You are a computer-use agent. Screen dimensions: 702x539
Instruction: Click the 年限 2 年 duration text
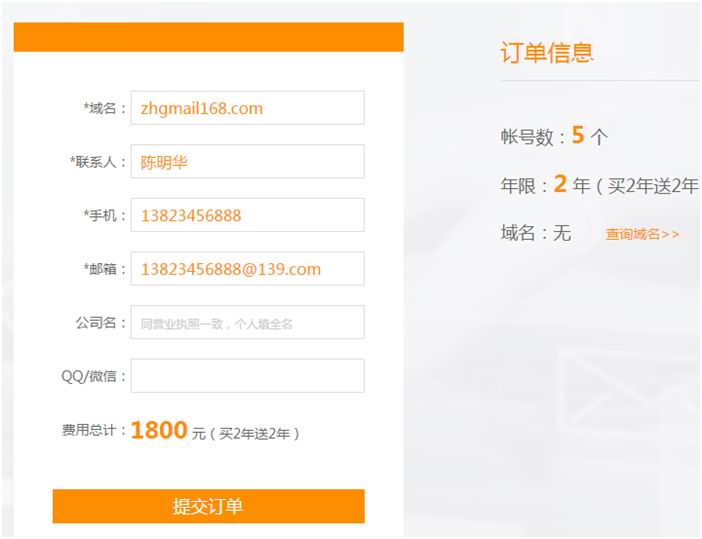click(545, 185)
